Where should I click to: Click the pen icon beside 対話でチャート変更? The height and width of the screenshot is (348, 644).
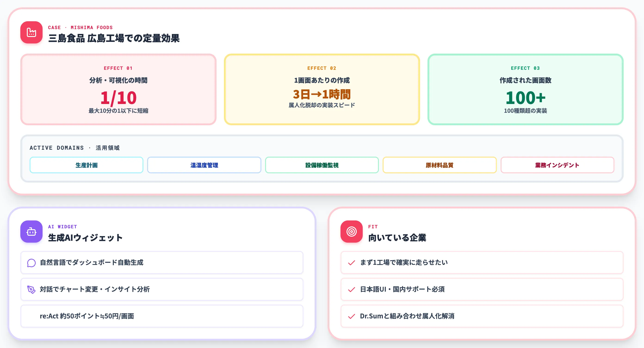(x=31, y=290)
